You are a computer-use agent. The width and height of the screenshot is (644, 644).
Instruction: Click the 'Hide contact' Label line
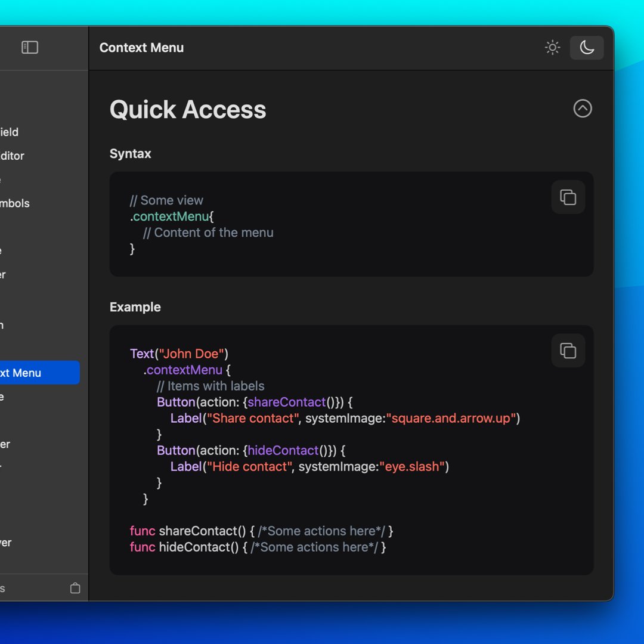click(x=309, y=466)
